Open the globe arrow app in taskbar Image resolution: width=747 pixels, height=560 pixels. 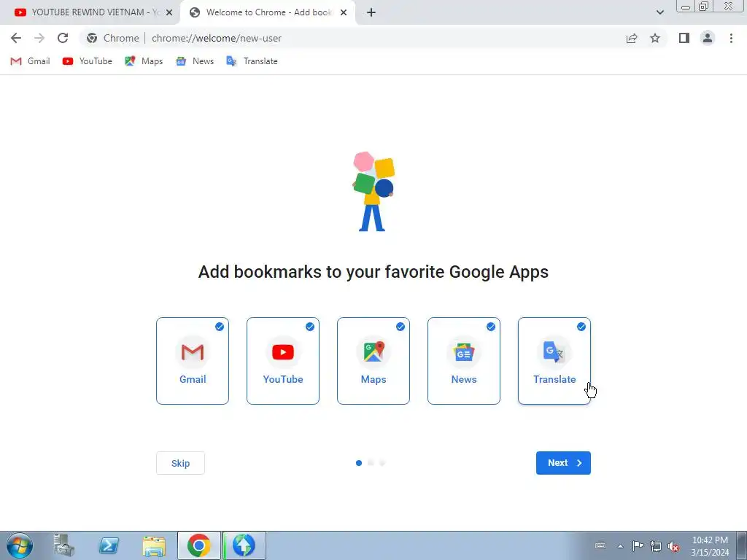pos(244,545)
